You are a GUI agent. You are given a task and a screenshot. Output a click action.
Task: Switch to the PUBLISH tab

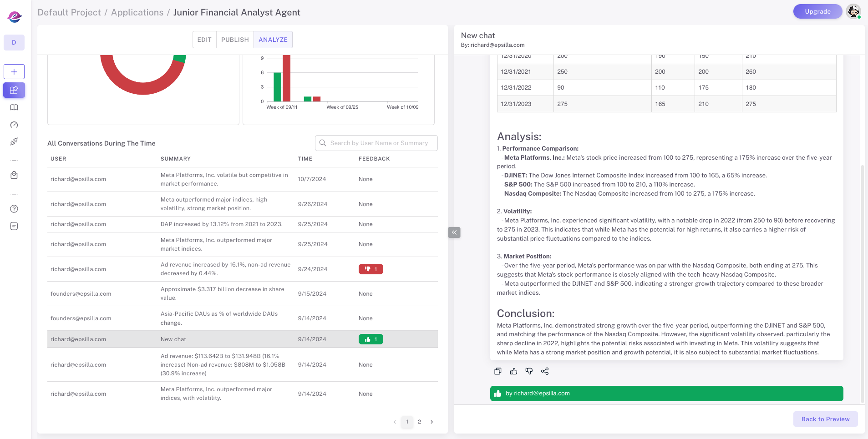point(235,40)
